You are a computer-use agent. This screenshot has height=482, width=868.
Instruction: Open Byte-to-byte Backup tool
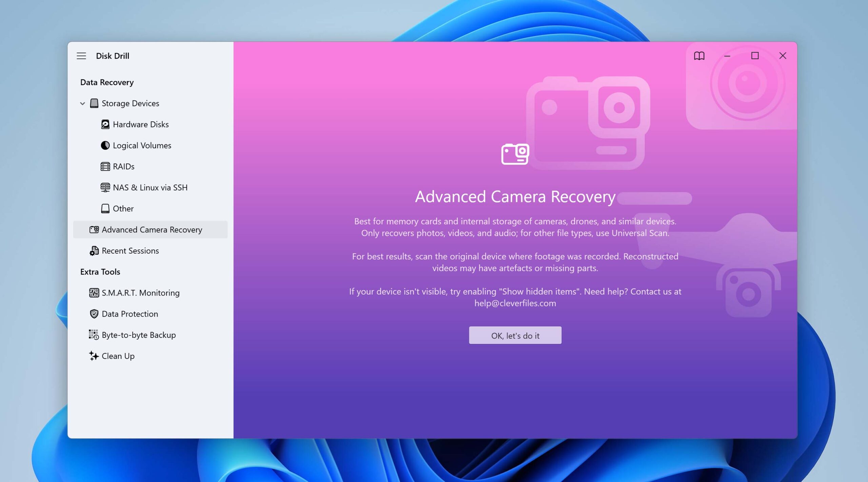point(150,335)
